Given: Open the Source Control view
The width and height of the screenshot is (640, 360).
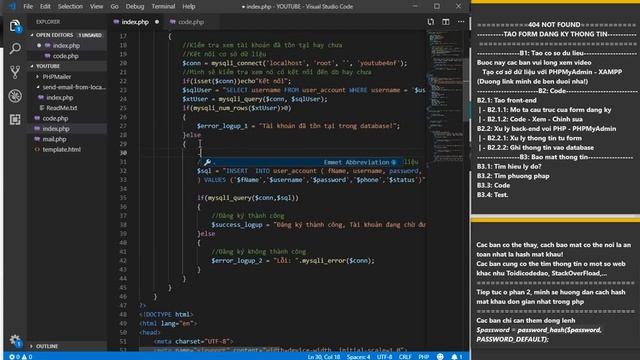Looking at the screenshot, I should (15, 72).
